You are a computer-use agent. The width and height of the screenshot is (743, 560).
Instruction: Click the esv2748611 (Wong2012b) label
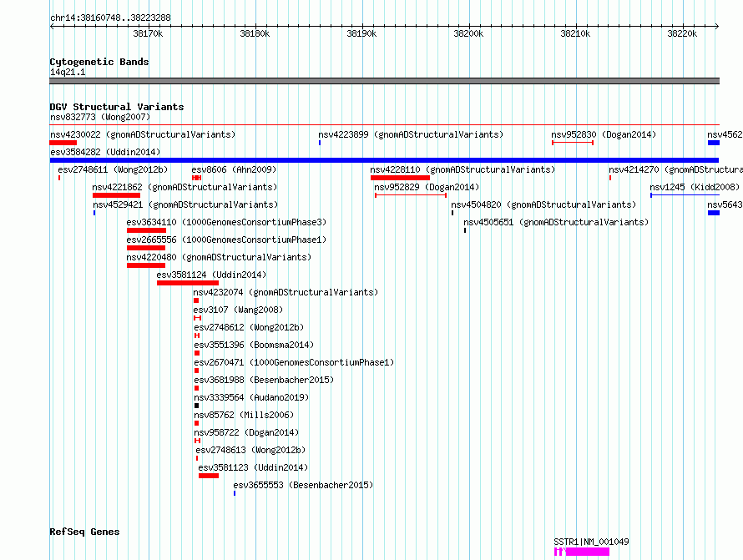(x=113, y=169)
